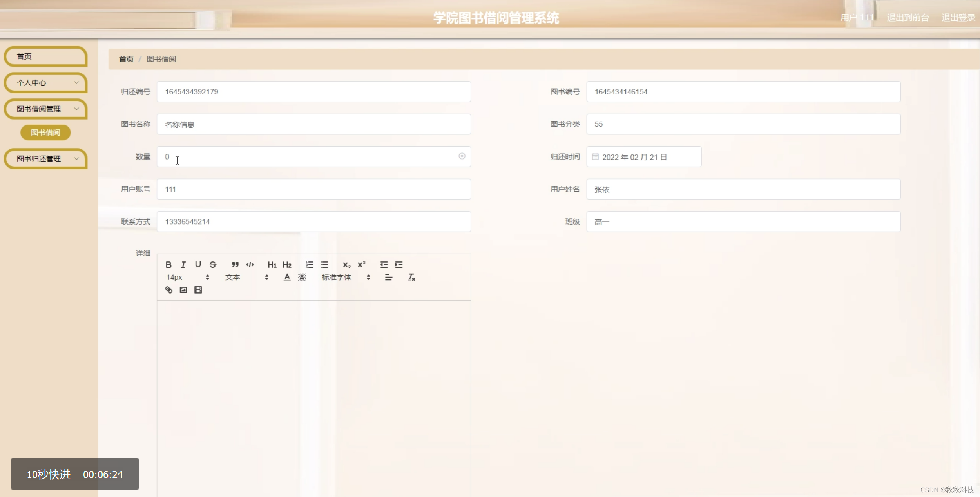
Task: Toggle bold formatting in the editor
Action: click(x=169, y=265)
